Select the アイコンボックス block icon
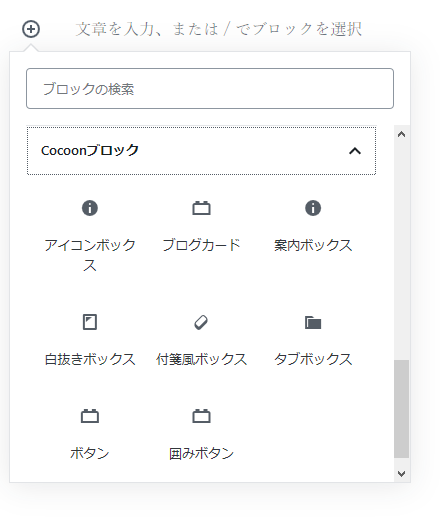 coord(90,208)
